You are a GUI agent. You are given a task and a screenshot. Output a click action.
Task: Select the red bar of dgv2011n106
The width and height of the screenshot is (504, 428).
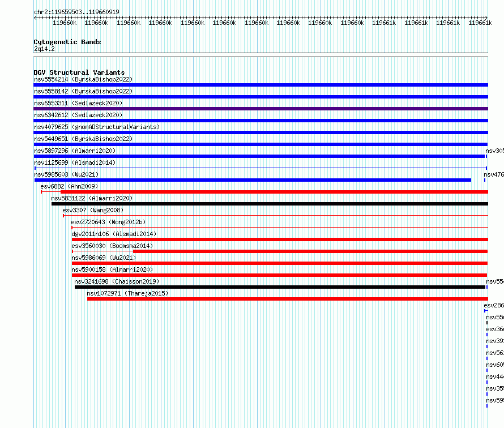(x=280, y=239)
